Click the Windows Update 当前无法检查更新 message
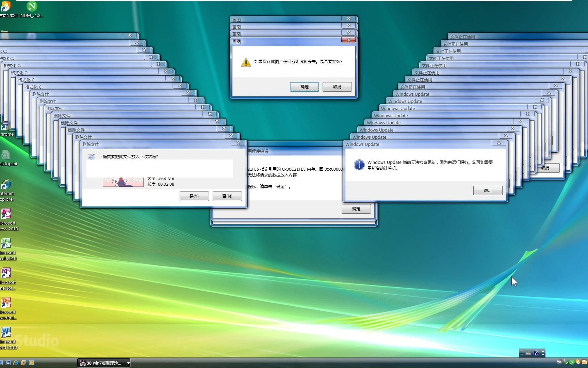The image size is (588, 368). (x=430, y=165)
